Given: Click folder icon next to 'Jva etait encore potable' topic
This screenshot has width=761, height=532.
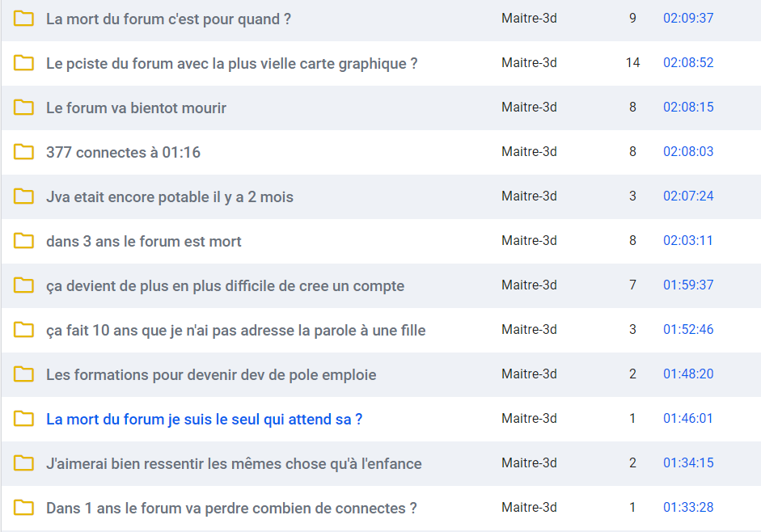Looking at the screenshot, I should 23,196.
